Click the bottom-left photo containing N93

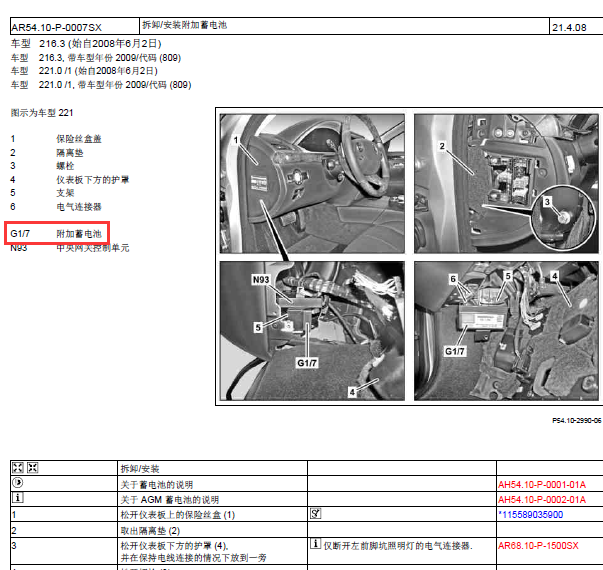click(312, 331)
